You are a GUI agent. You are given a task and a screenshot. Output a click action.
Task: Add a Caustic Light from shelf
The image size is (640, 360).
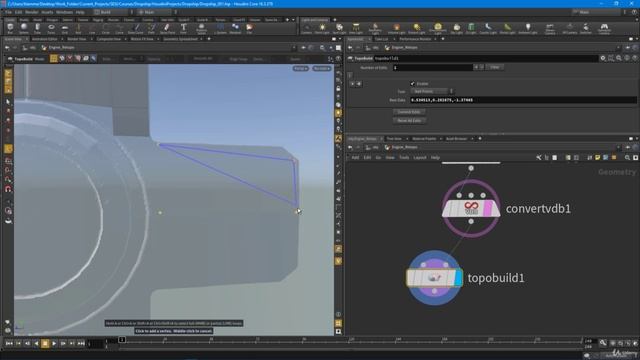coord(488,29)
